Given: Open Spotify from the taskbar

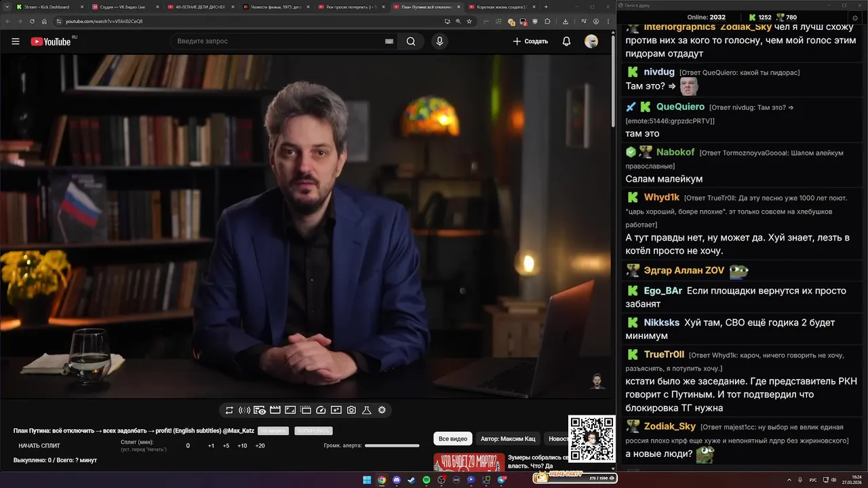Looking at the screenshot, I should click(x=427, y=480).
